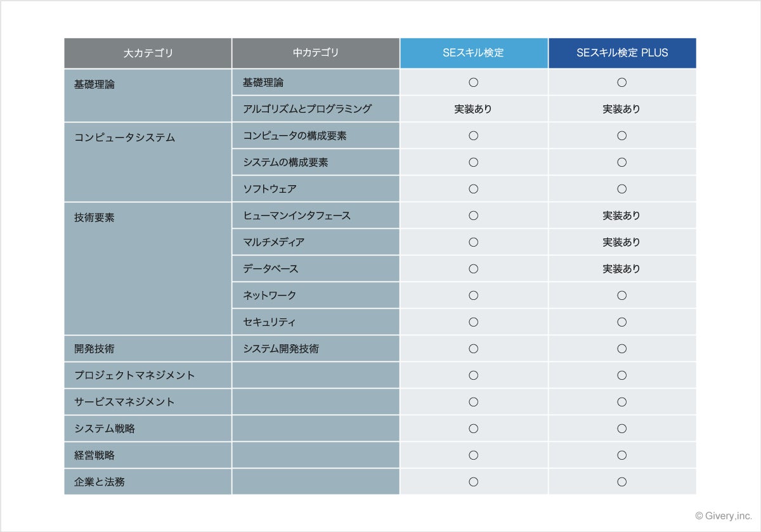Click SEスキル検定 circle for ソフトウェア

tap(473, 189)
